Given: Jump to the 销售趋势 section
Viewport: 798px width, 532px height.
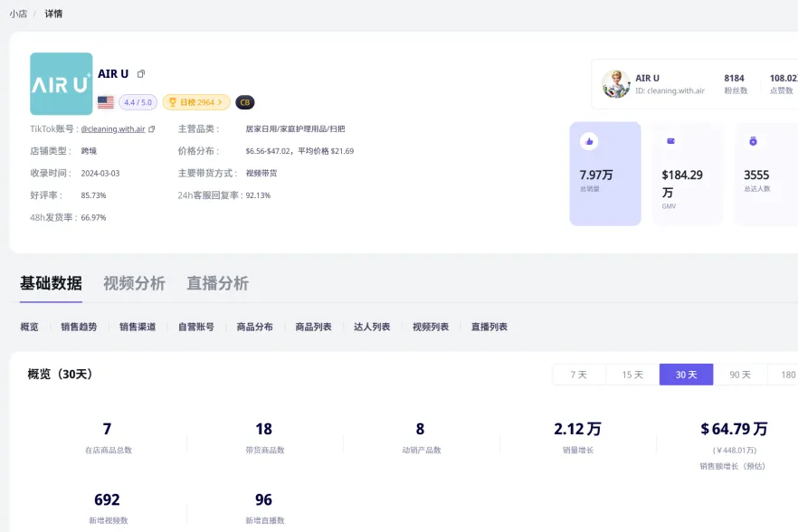Looking at the screenshot, I should (79, 327).
